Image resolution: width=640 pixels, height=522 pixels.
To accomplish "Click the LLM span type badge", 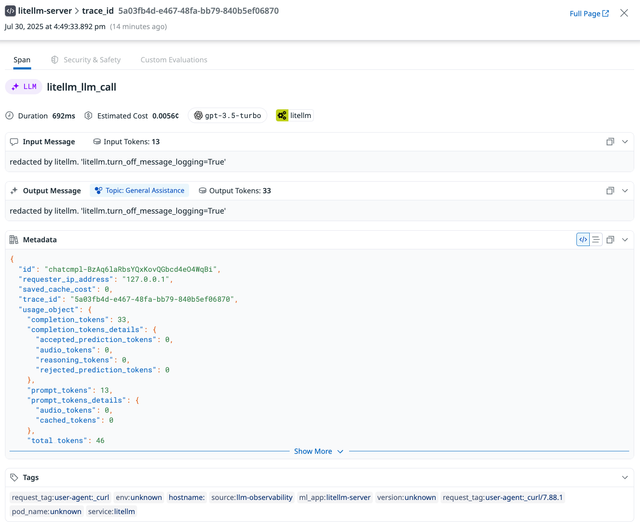I will point(24,87).
